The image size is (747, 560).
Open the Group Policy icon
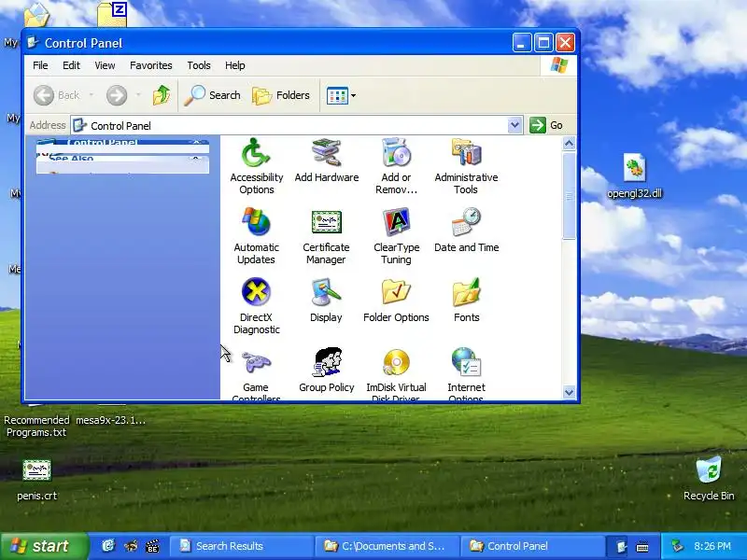pos(326,370)
